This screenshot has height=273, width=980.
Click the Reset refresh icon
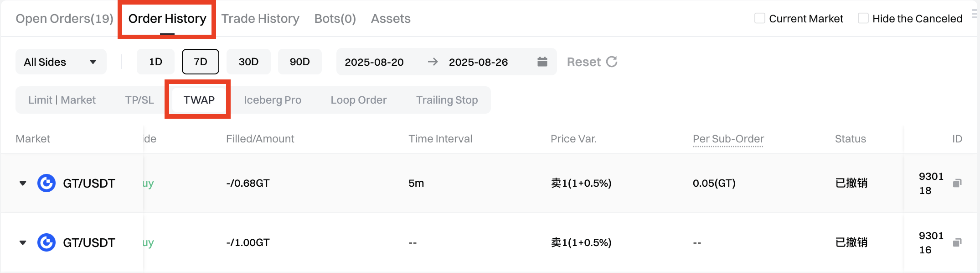coord(612,62)
